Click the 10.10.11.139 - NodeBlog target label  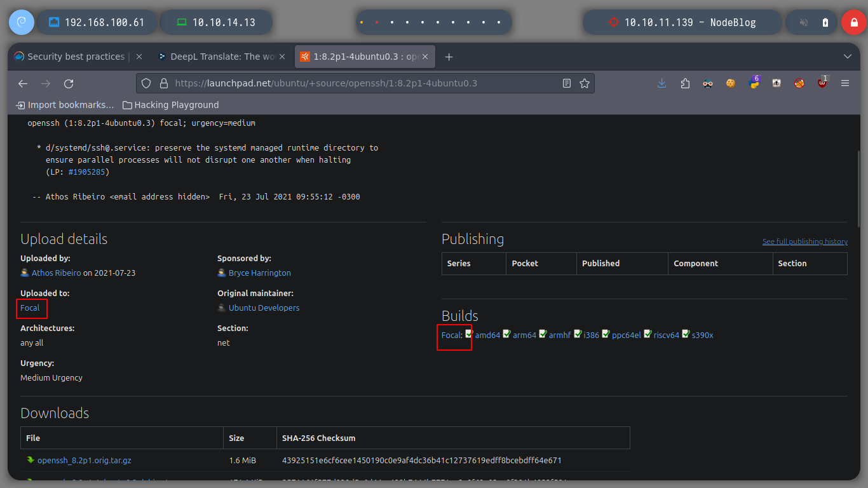click(690, 22)
